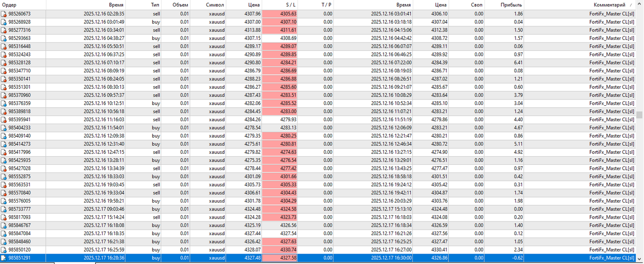Select order number 985576005
The height and width of the screenshot is (264, 644).
[19, 201]
